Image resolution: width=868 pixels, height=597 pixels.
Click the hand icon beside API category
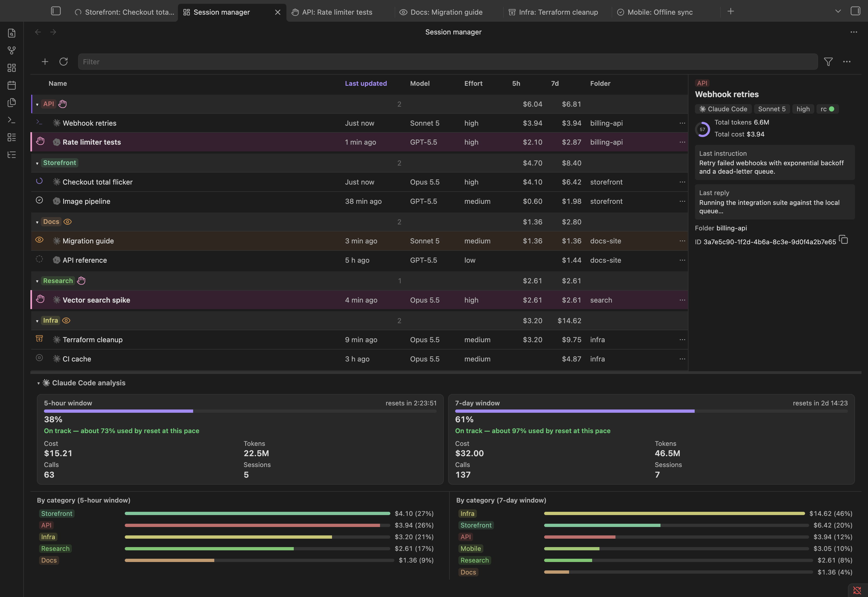point(62,104)
